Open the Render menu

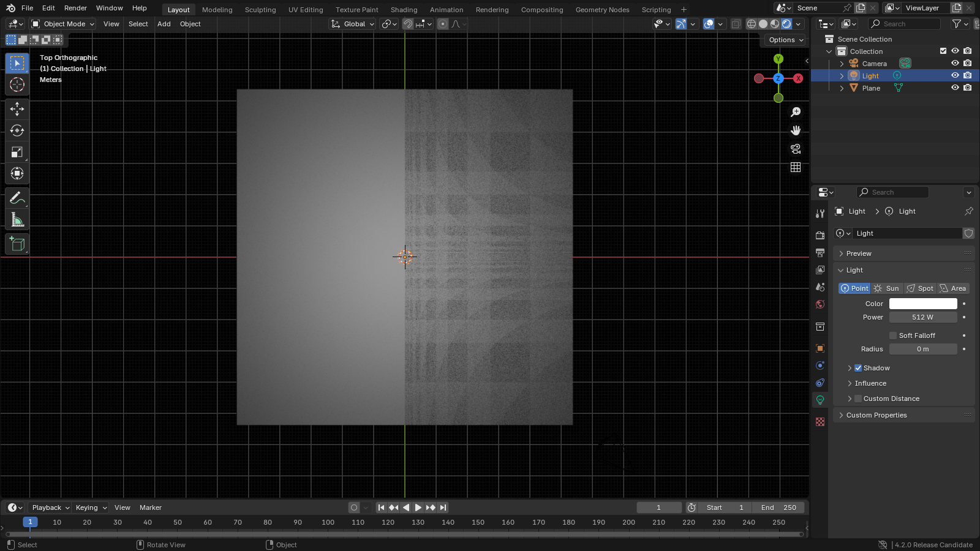pos(76,8)
